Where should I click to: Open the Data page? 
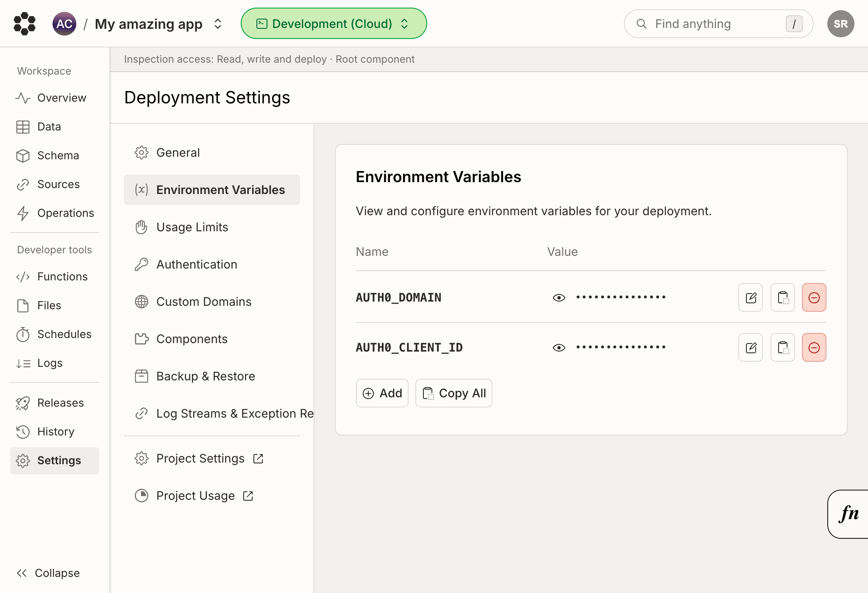coord(55,127)
